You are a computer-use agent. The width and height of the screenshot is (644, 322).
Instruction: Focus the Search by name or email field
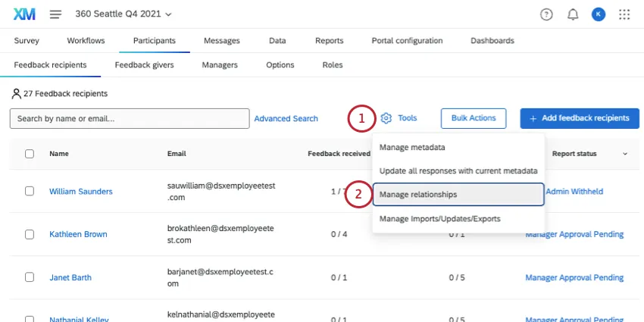(130, 119)
